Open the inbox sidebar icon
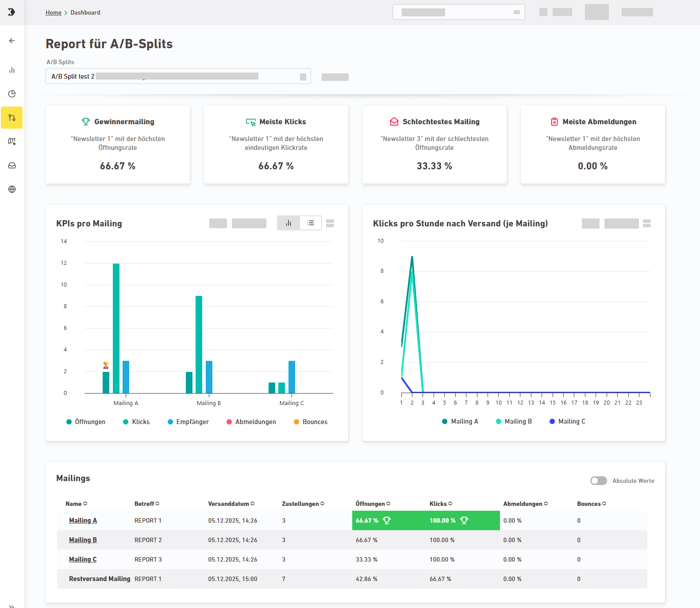Screen dimensions: 700x608 pos(12,165)
